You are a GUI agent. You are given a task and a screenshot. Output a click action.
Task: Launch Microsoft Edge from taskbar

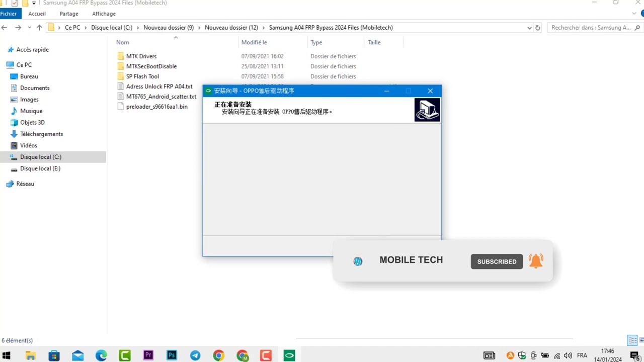101,355
